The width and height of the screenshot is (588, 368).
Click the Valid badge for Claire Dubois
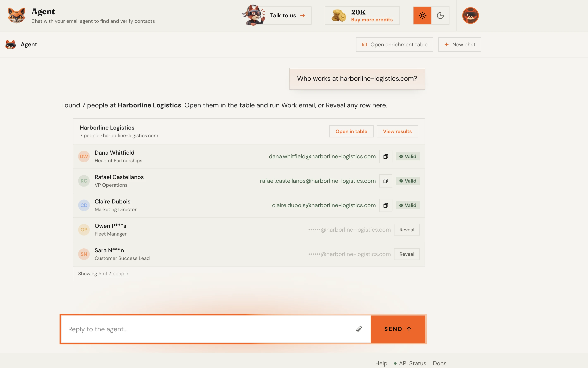click(407, 205)
